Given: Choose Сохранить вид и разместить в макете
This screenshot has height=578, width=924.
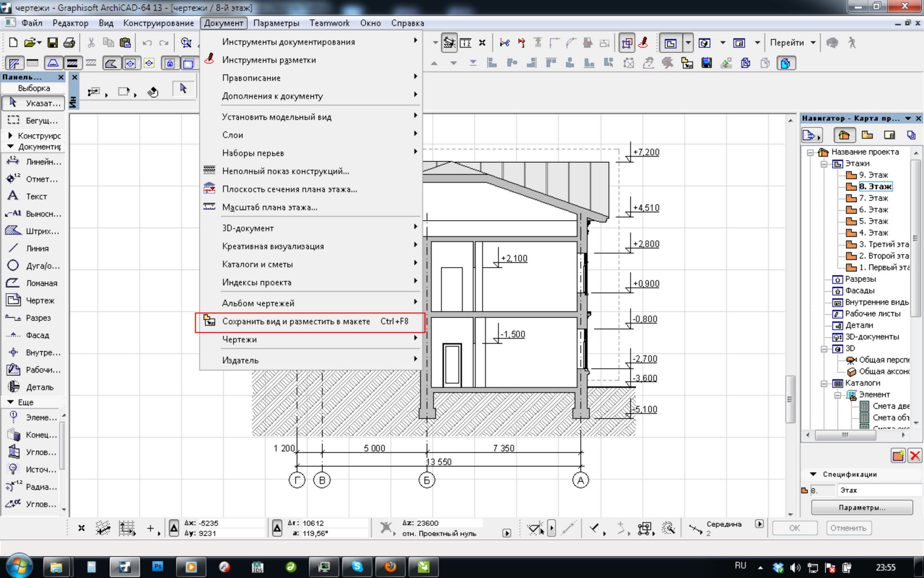Looking at the screenshot, I should 311,322.
